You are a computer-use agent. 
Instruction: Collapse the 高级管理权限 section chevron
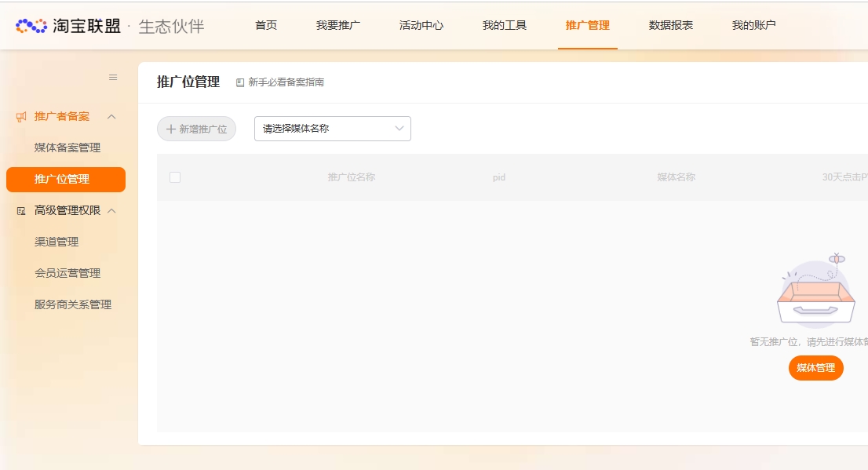click(111, 211)
